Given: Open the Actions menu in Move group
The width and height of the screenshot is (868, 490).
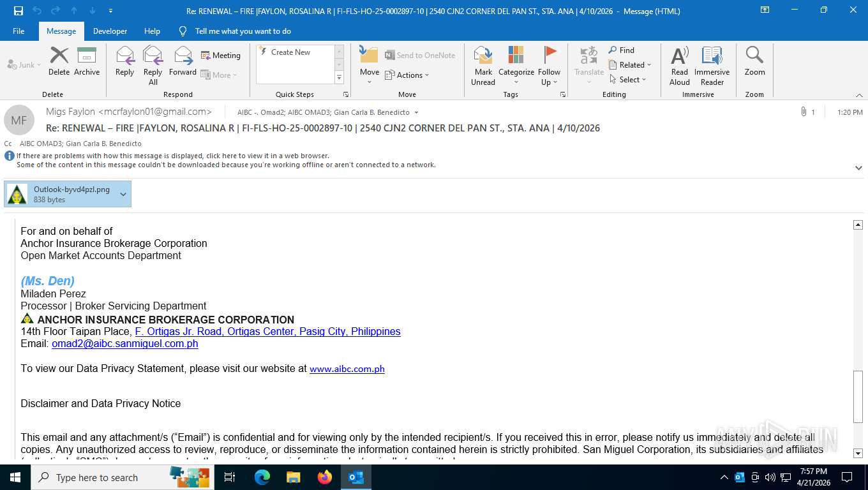Looking at the screenshot, I should point(407,75).
